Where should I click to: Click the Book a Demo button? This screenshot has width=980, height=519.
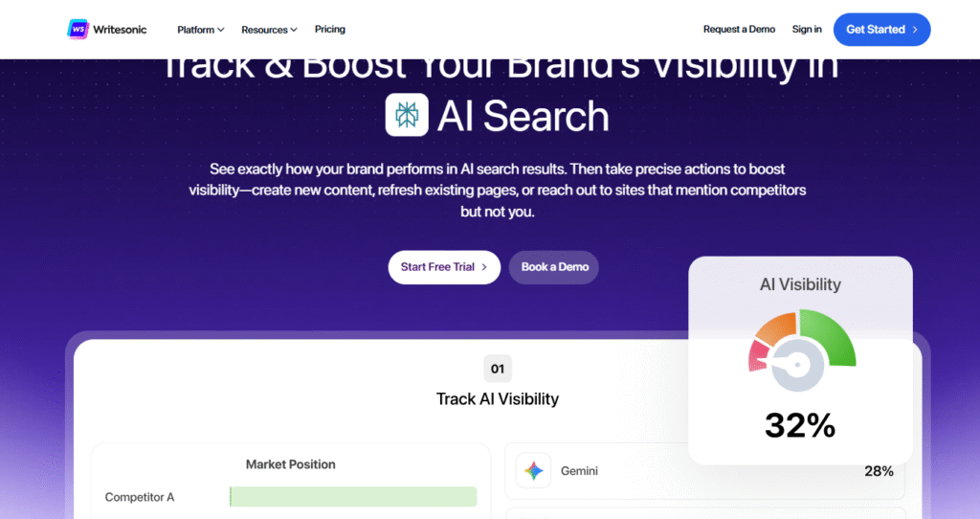554,267
